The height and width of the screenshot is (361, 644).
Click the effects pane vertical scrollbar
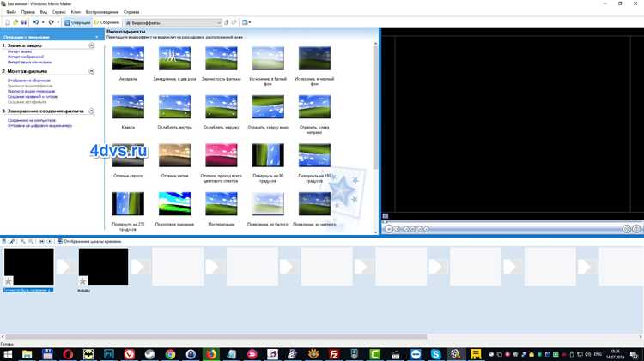(x=375, y=109)
